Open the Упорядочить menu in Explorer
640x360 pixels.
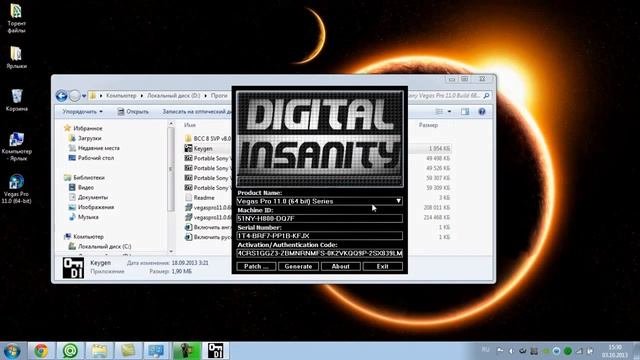[x=82, y=111]
